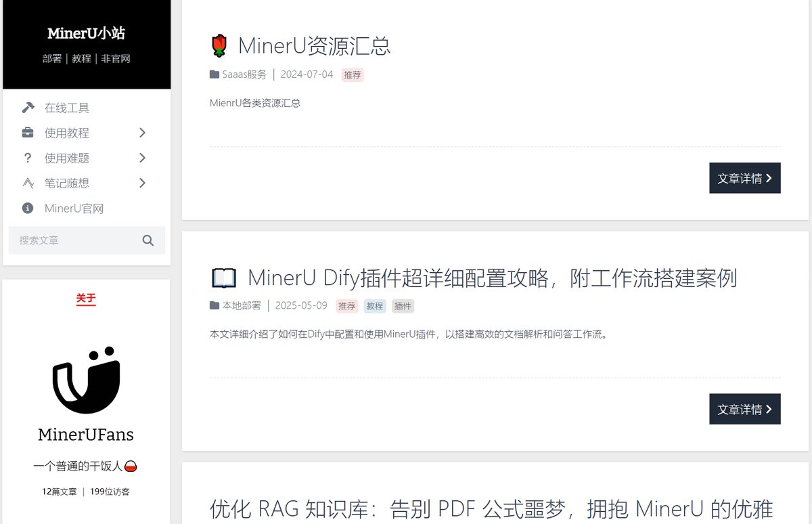
Task: Click 文章详情 button for Dify插件 article
Action: pyautogui.click(x=745, y=409)
